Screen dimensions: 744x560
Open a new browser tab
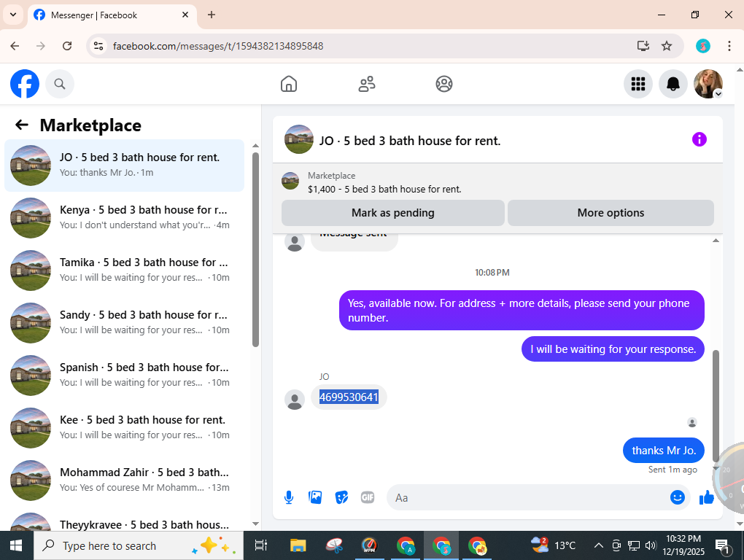[x=212, y=15]
